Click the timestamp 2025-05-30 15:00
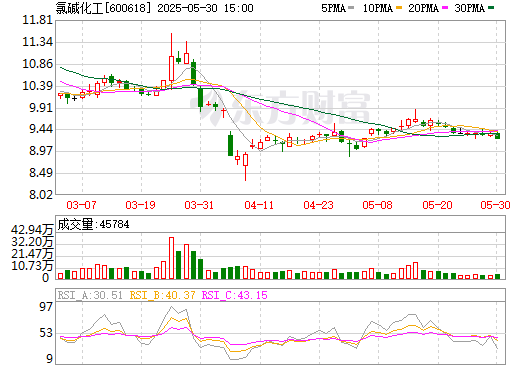This screenshot has height=365, width=520. point(205,8)
